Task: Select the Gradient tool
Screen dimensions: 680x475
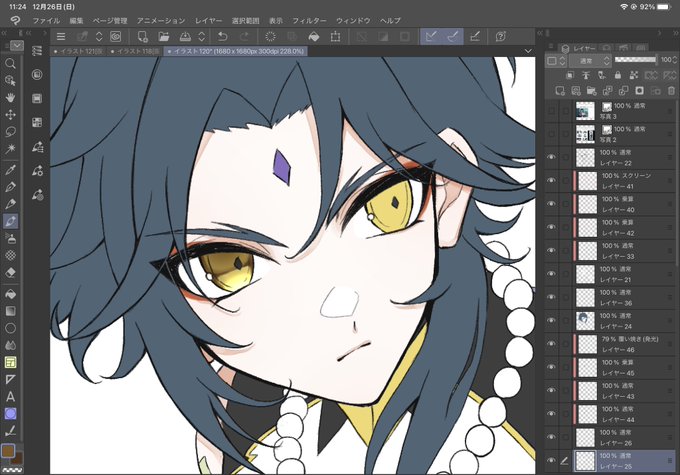Action: tap(10, 311)
